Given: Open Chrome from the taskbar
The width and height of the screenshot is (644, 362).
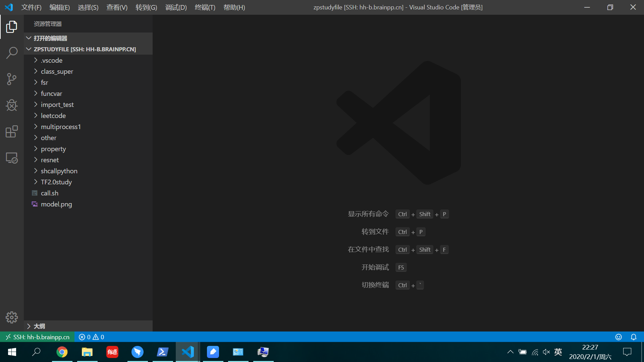Looking at the screenshot, I should click(x=62, y=352).
